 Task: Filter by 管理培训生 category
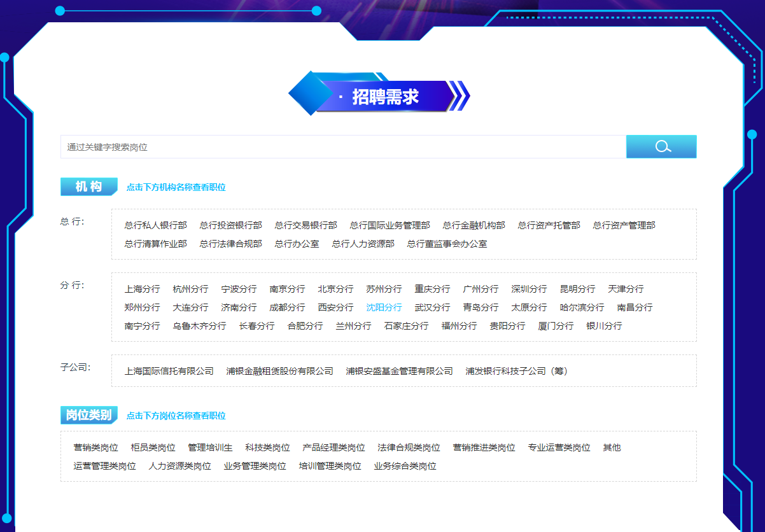tap(211, 448)
